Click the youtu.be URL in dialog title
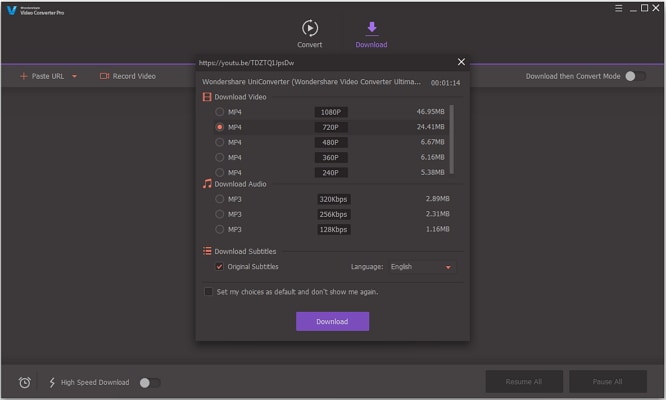 pos(246,63)
